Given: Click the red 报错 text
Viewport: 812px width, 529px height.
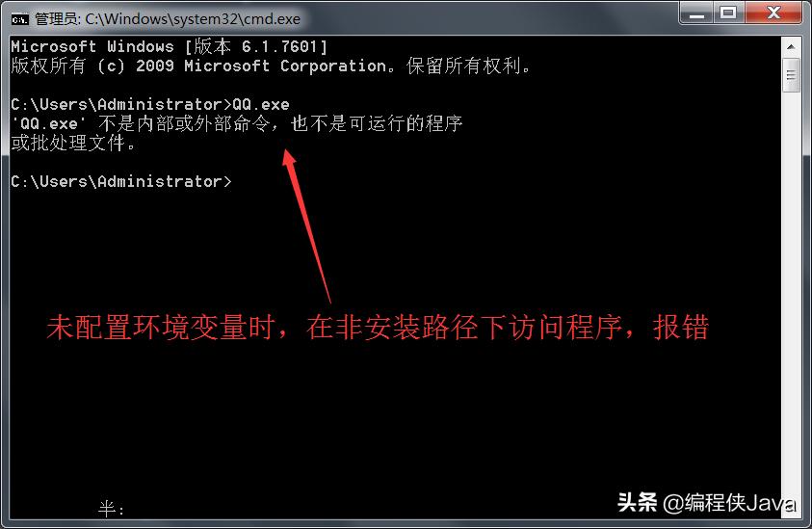Looking at the screenshot, I should [680, 328].
